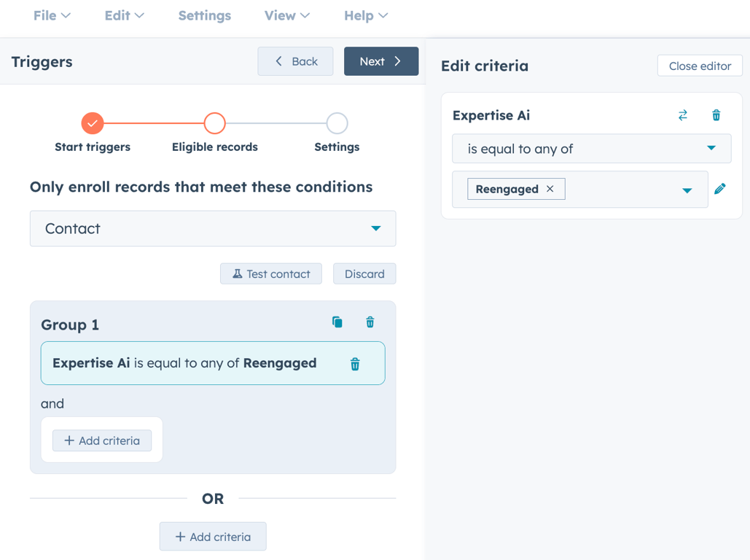Click the swap property icon in editor
Screen dimensions: 750x560
click(683, 115)
